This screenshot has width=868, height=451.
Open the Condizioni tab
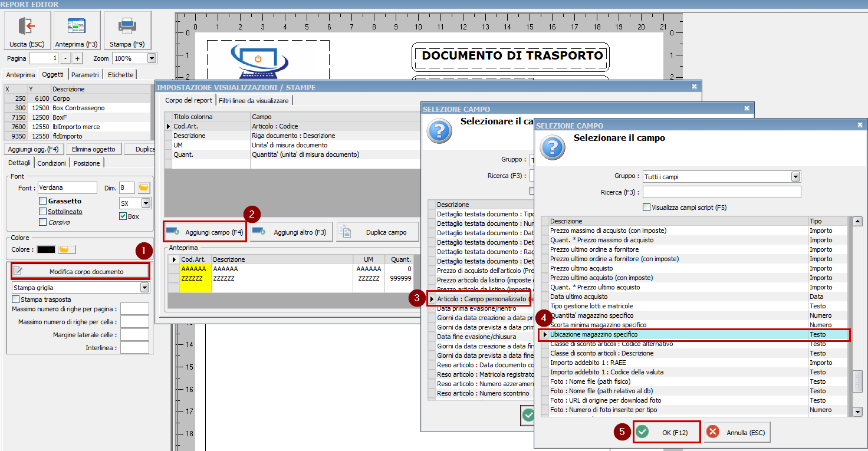[52, 163]
